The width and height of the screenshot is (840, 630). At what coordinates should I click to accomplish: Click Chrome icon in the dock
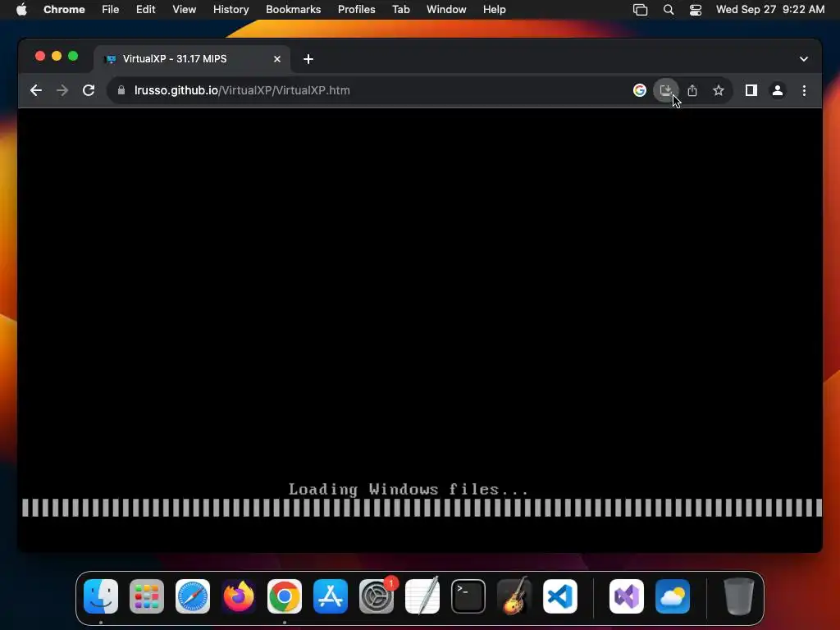pos(285,596)
